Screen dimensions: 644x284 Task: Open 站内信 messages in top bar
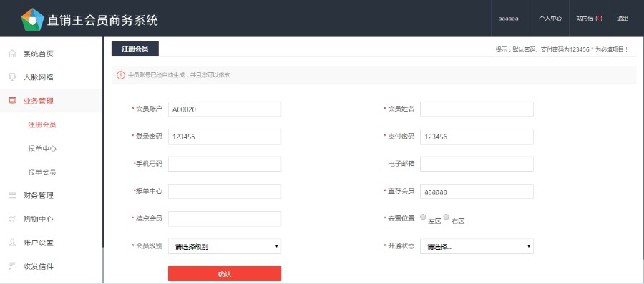589,19
